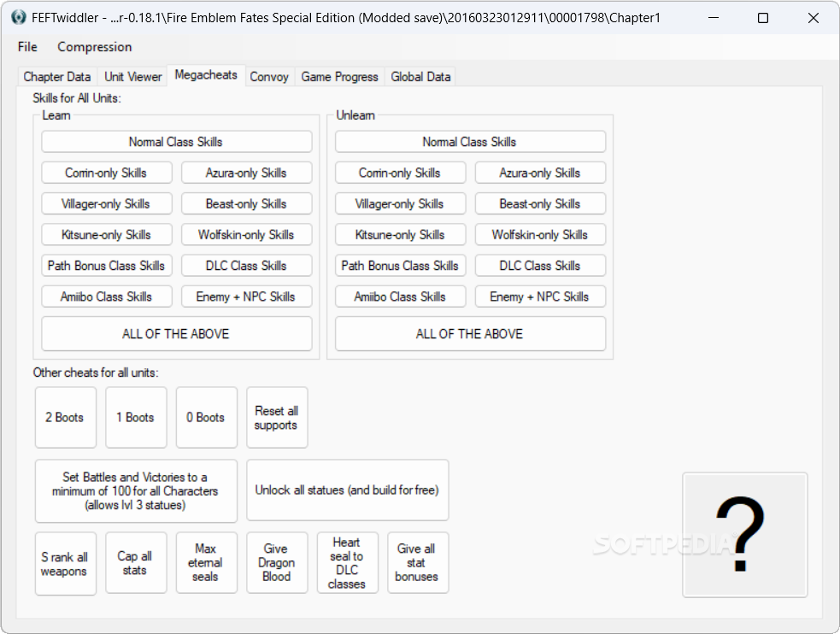Click Cap all stats
840x634 pixels.
click(136, 563)
